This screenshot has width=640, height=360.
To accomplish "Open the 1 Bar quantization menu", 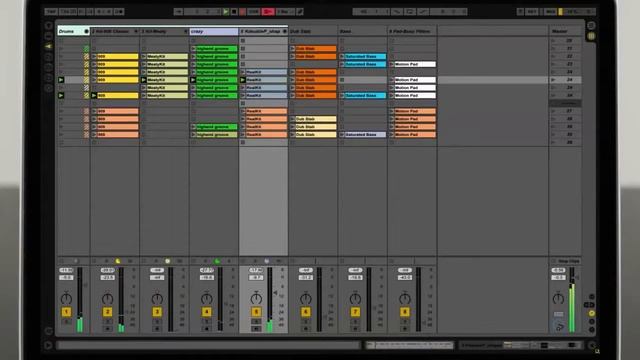I will [284, 12].
